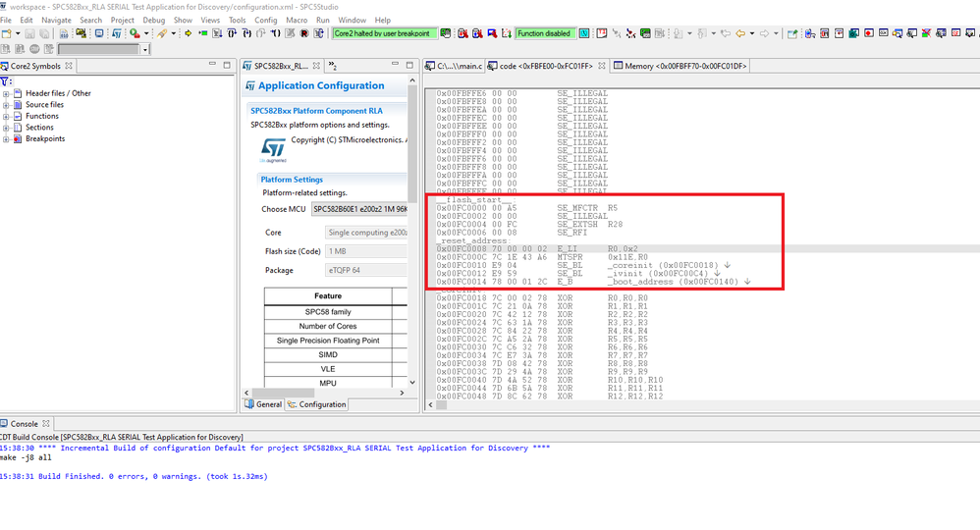Open the Navigate menu
This screenshot has width=980, height=530.
56,20
